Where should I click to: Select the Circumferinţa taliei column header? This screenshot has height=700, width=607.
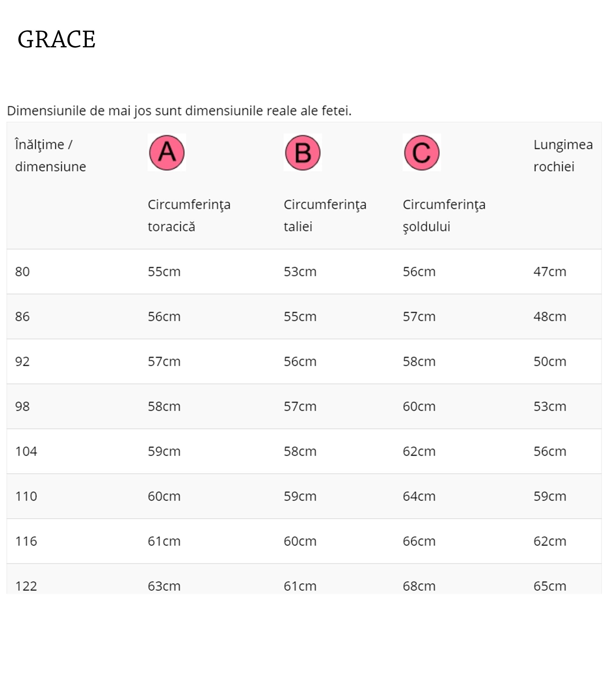pyautogui.click(x=325, y=215)
